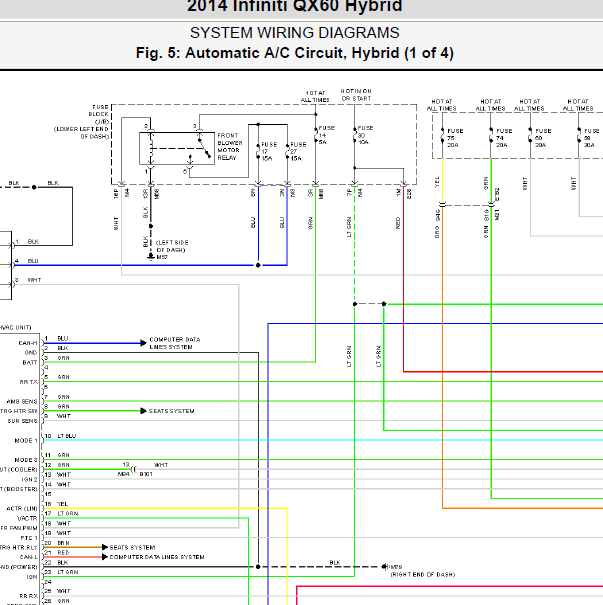Select the "FUSE 14 5A" label
This screenshot has width=603, height=605.
coord(326,135)
